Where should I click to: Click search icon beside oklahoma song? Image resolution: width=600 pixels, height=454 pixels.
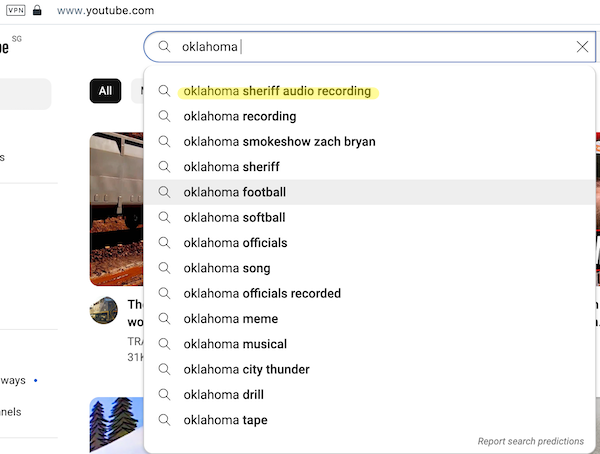(x=164, y=268)
